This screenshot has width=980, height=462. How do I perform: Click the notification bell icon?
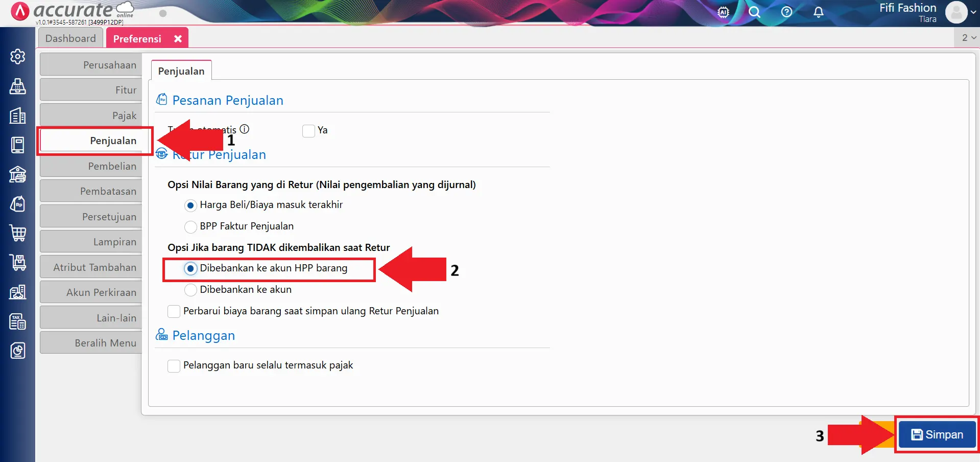[818, 12]
